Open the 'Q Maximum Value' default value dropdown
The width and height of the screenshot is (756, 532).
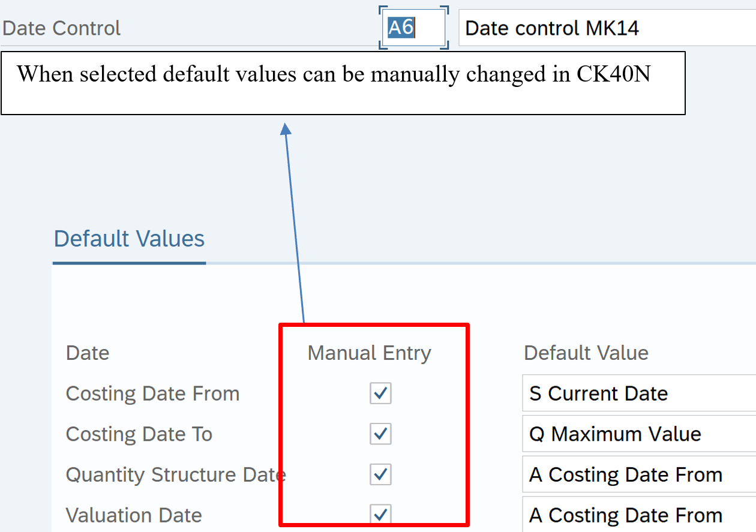638,434
